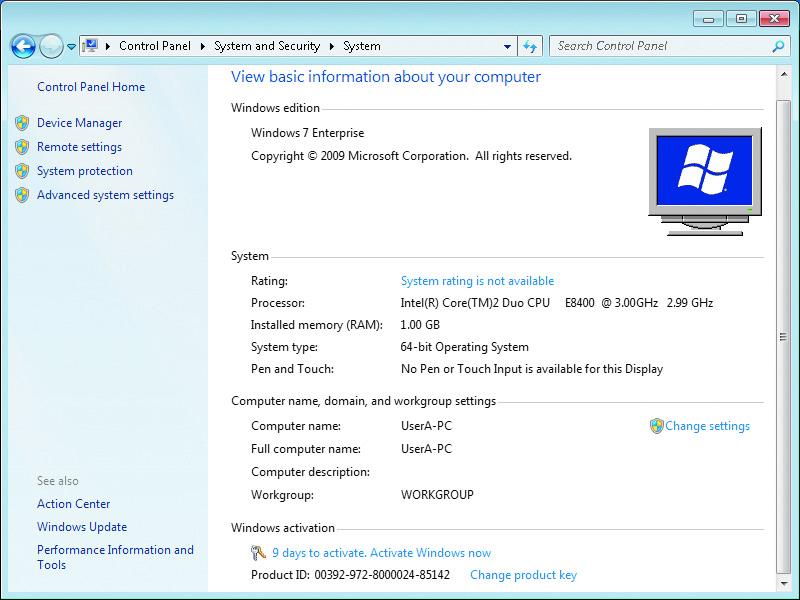800x600 pixels.
Task: Click the shield icon beside Remote settings
Action: click(22, 147)
